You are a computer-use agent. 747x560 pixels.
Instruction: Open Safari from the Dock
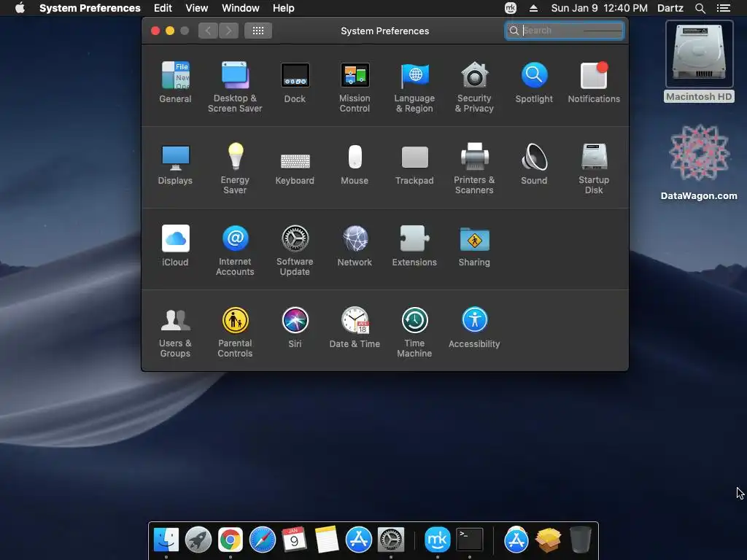(263, 540)
